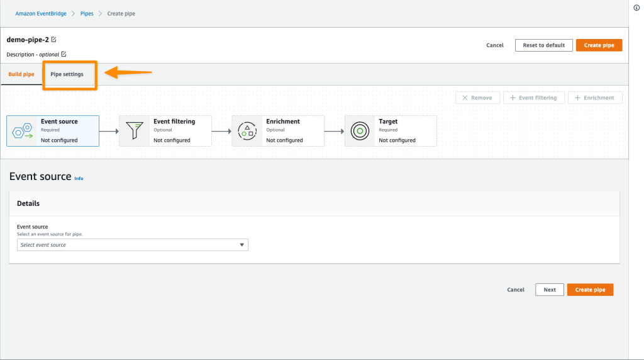The width and height of the screenshot is (644, 360).
Task: Click the Target bullseye icon
Action: click(360, 131)
